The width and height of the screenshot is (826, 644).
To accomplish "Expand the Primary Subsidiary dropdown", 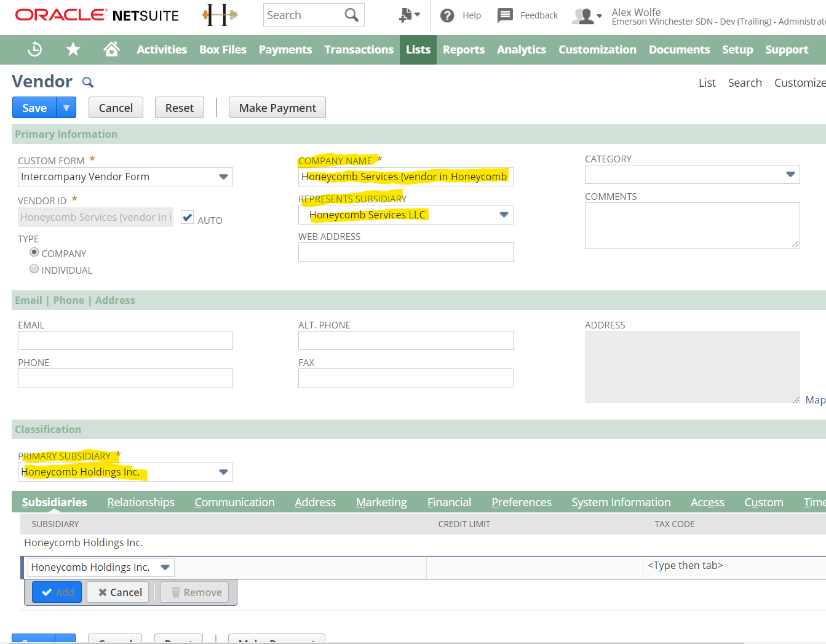I will [223, 472].
